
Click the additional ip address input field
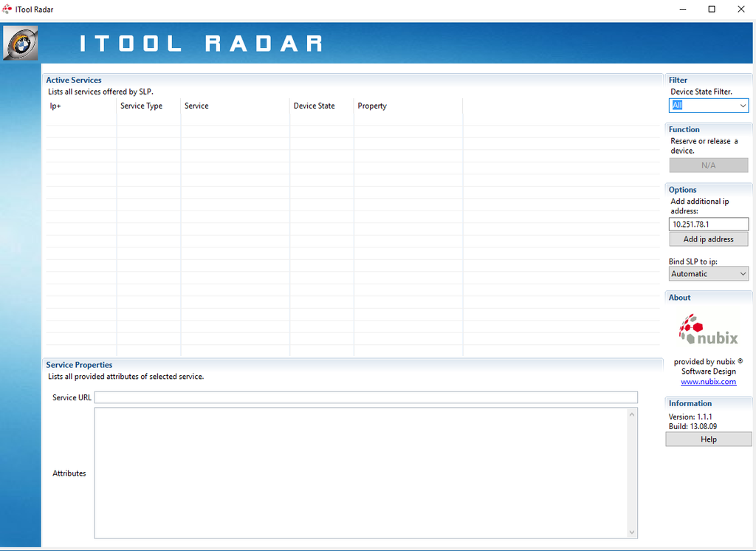[x=708, y=225]
